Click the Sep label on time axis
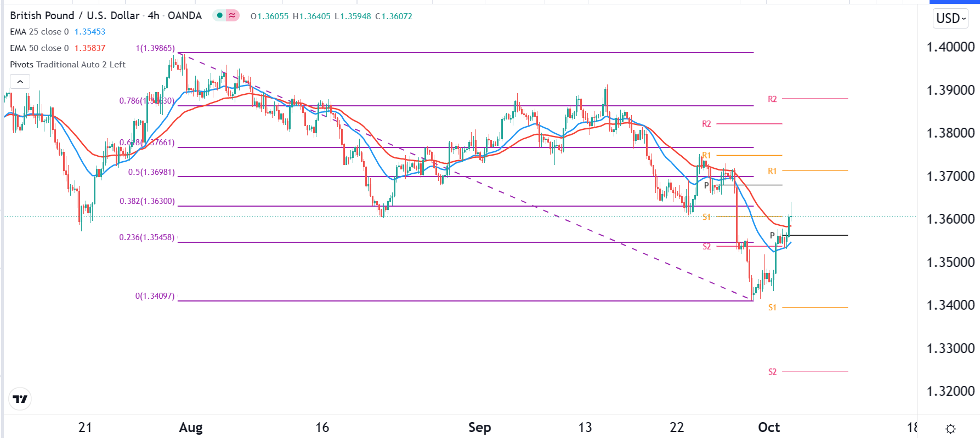 click(479, 428)
